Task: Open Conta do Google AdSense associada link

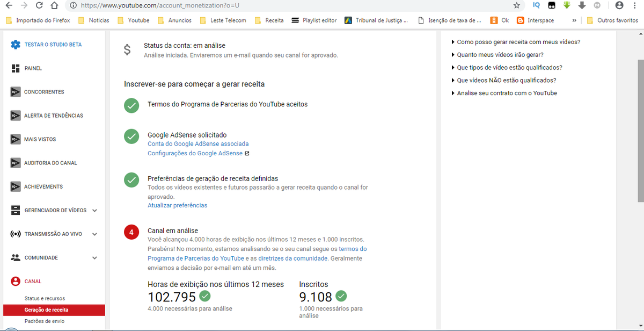Action: tap(198, 144)
